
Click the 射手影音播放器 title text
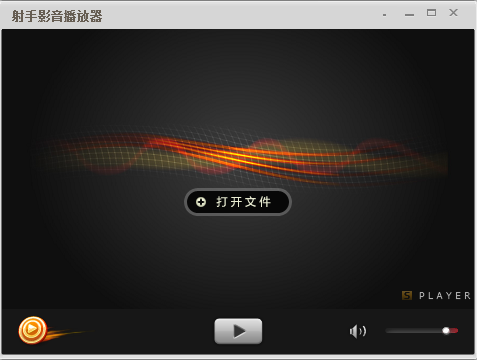click(x=57, y=16)
